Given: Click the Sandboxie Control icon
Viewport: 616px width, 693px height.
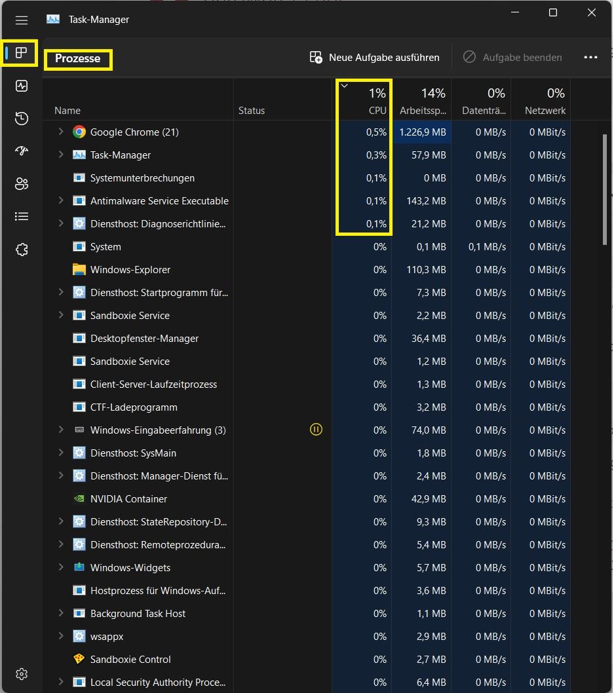Looking at the screenshot, I should (79, 659).
